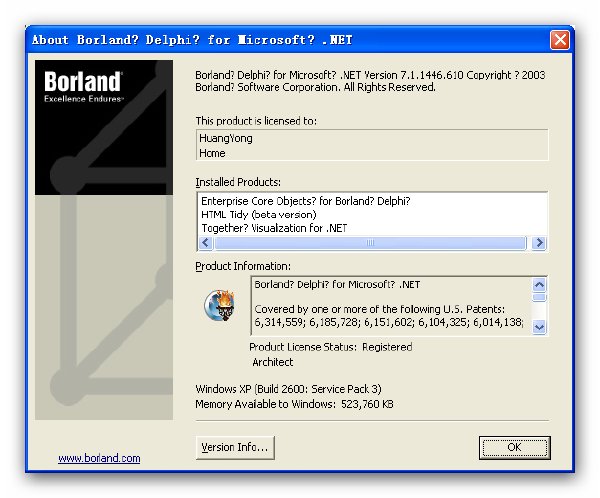
Task: Click the dialog title bar text
Action: 192,40
